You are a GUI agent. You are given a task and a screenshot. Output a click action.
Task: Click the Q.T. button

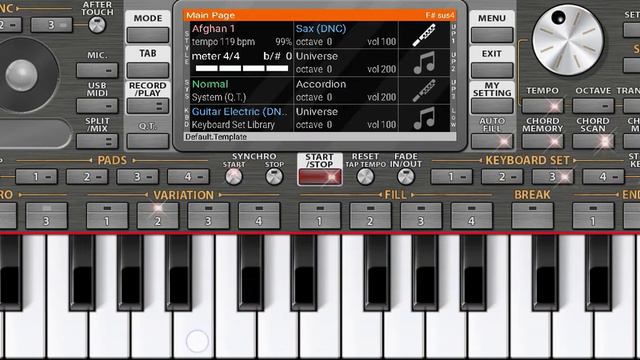point(148,141)
